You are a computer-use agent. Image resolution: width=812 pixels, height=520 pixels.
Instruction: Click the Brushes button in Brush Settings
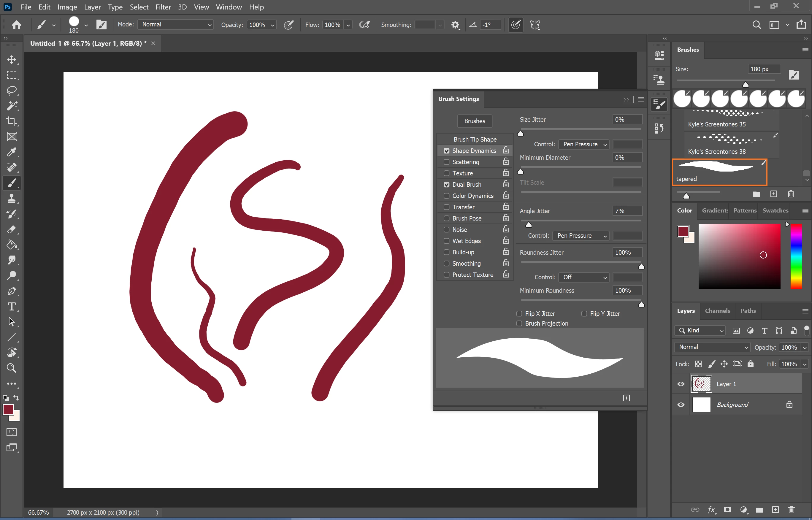click(x=474, y=121)
